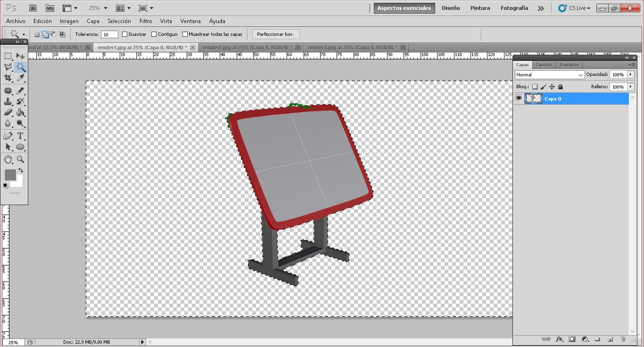Select the Paint Bucket tool
644x347 pixels.
click(x=20, y=112)
